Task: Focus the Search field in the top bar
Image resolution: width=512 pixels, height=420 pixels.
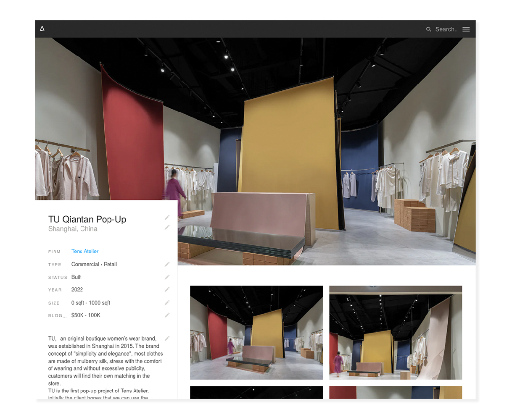Action: [x=446, y=29]
